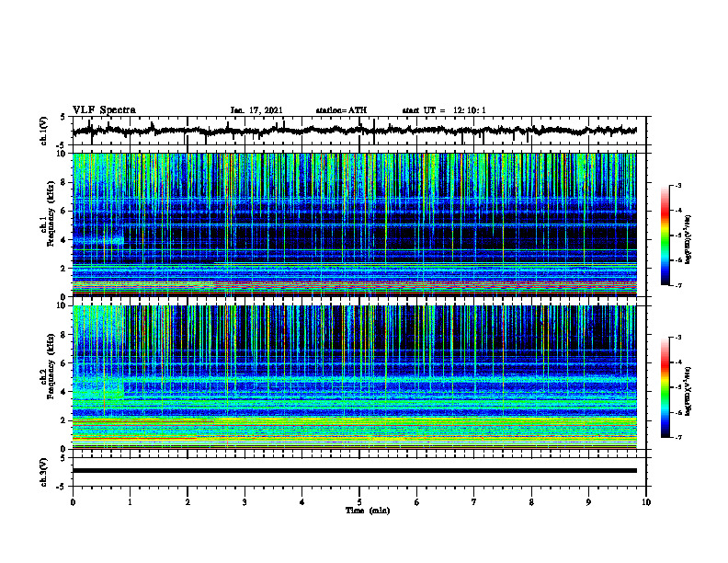Click the '6' kHz tick on ch.1 axis

coord(64,212)
